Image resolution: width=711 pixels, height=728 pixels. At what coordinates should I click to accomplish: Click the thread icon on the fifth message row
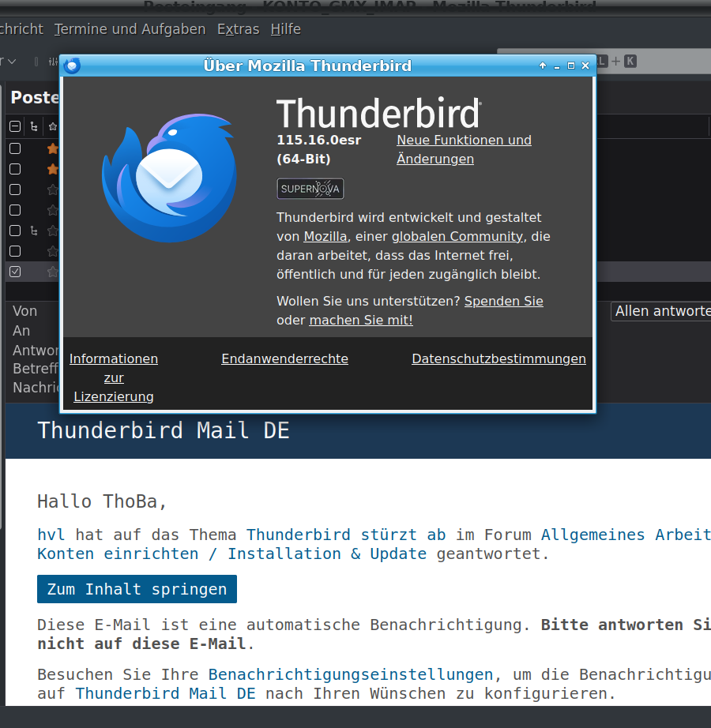point(34,231)
